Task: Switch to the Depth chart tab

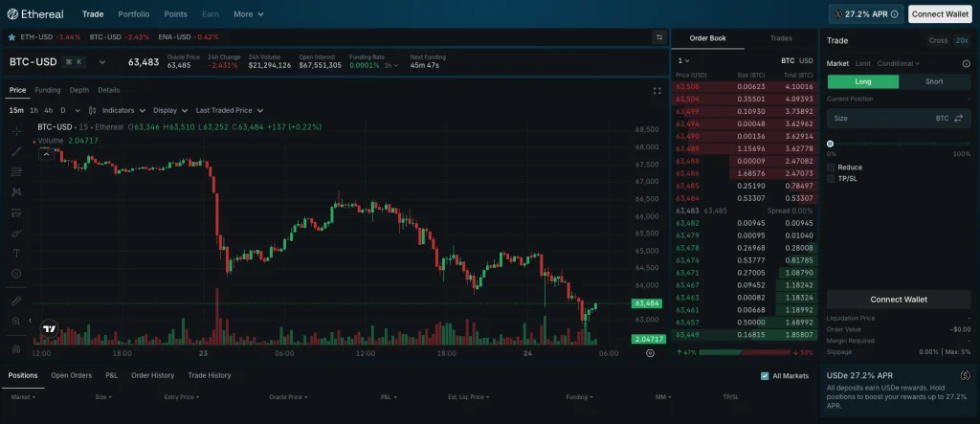Action: coord(79,90)
